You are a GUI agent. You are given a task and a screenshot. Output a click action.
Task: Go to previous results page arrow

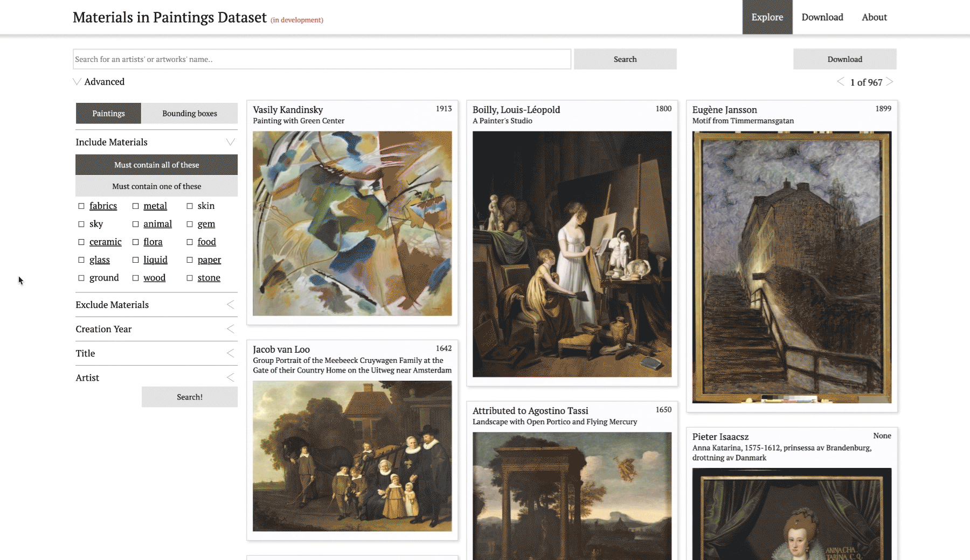[840, 82]
